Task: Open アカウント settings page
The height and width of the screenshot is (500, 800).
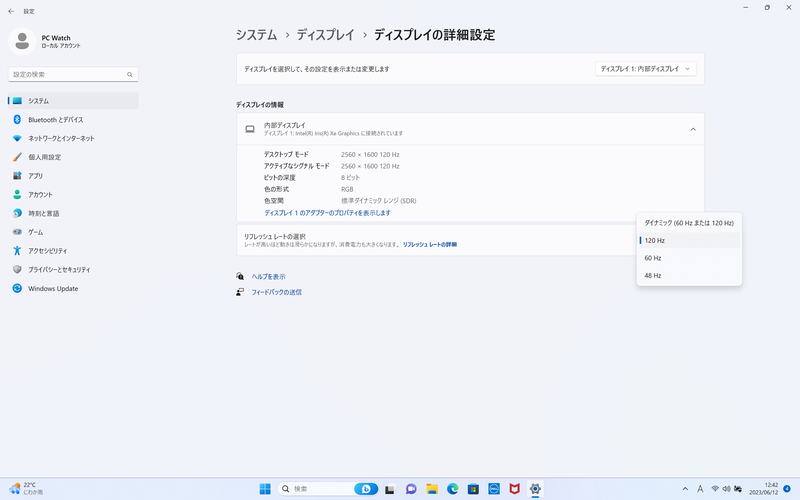Action: [x=73, y=194]
